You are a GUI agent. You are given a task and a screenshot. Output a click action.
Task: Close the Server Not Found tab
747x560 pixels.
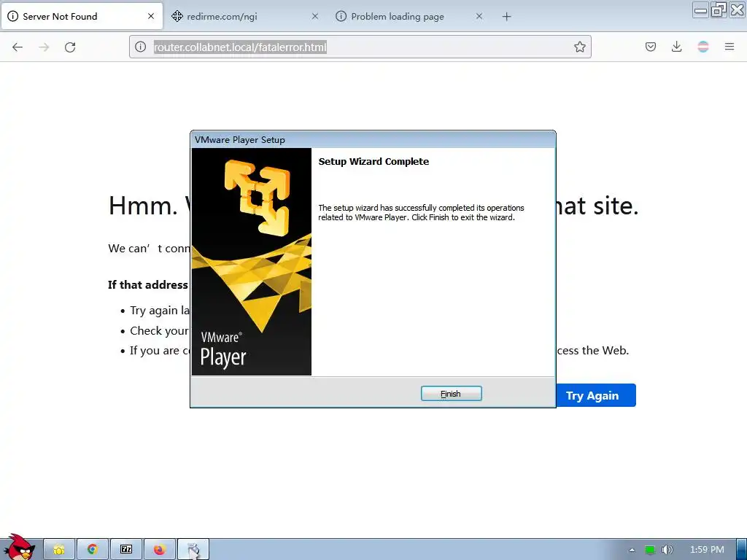point(151,16)
